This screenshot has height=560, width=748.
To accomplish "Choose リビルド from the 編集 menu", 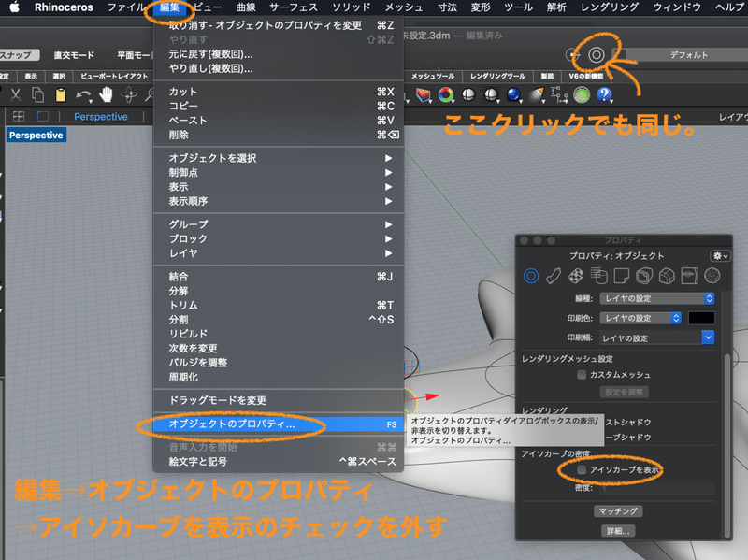I will [278, 334].
